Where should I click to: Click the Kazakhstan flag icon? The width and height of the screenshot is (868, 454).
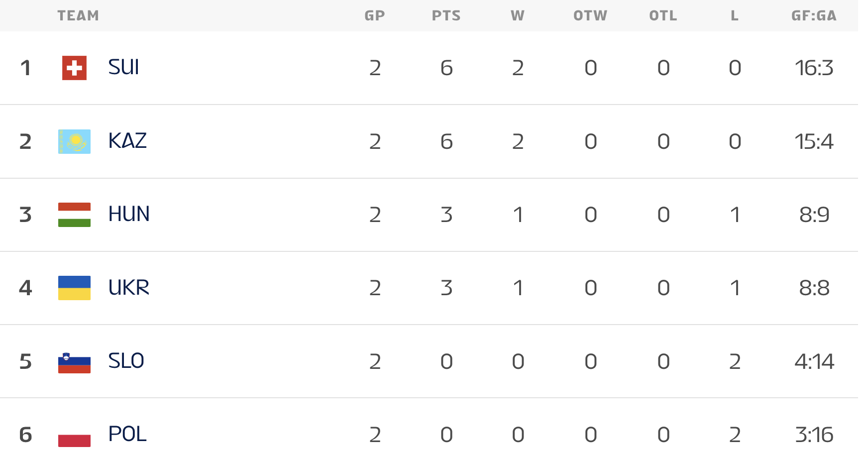tap(74, 141)
